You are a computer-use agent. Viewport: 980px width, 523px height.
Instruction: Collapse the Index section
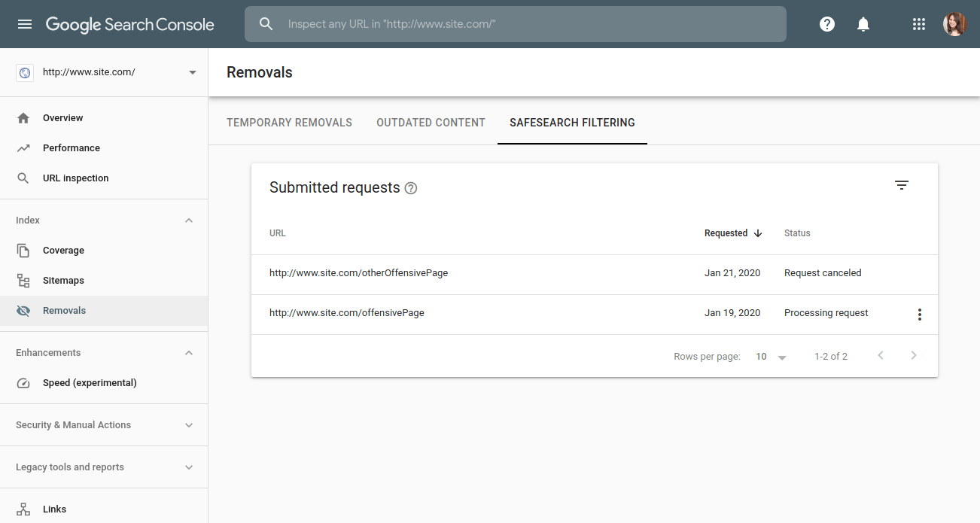pos(189,220)
